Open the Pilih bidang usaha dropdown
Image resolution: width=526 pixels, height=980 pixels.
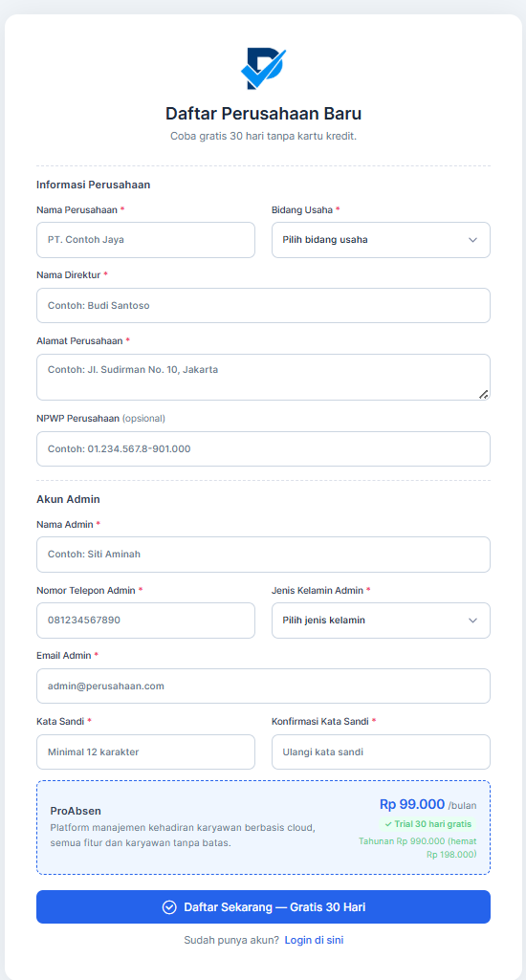[381, 240]
